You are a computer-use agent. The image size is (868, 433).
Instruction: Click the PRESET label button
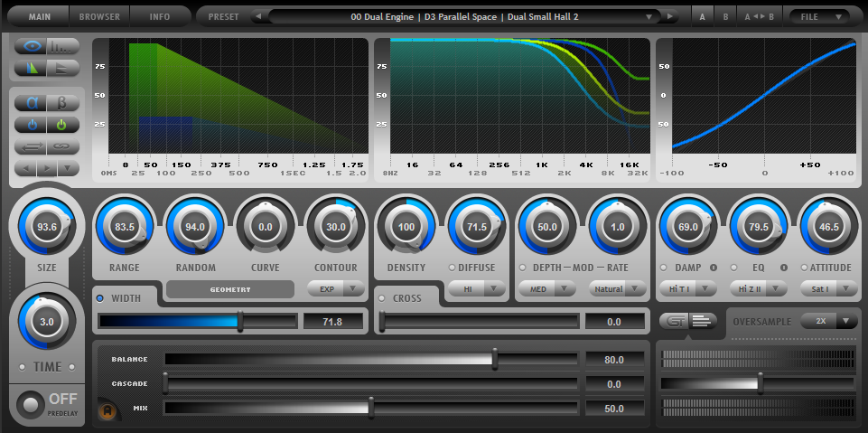[x=222, y=16]
